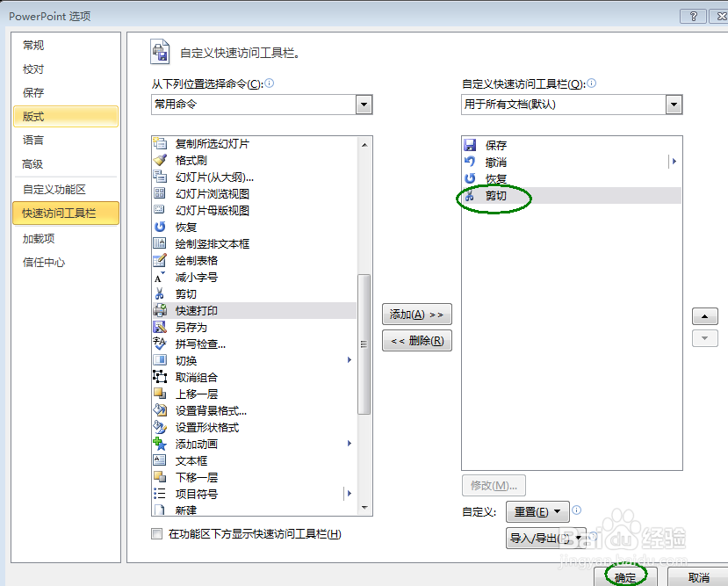Viewport: 728px width, 586px height.
Task: Click the command list scrollbar thumb
Action: tap(364, 344)
